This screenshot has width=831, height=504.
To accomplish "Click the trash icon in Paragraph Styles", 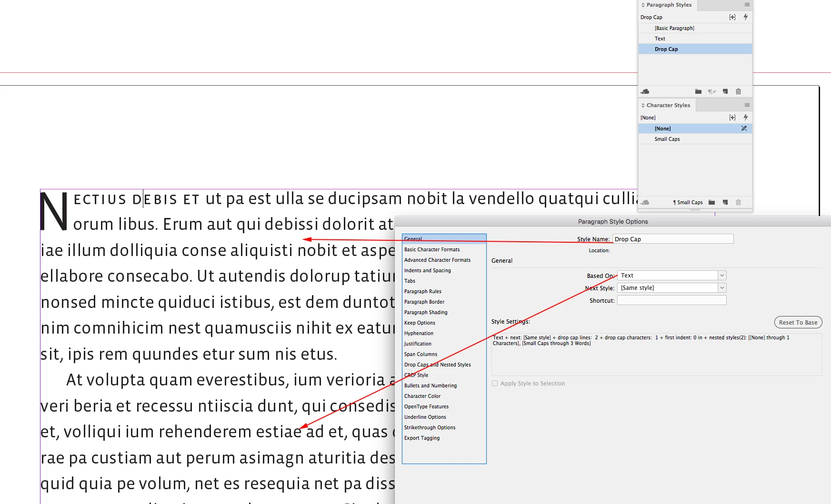I will (x=738, y=91).
